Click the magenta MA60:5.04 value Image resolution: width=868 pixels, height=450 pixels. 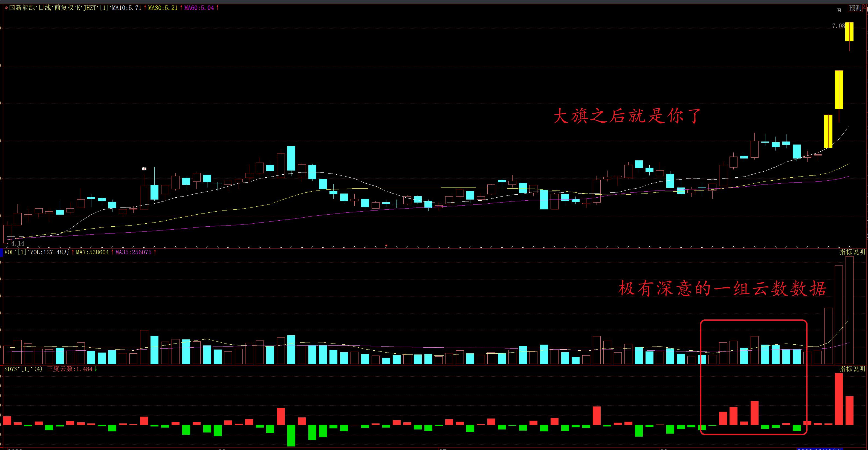pyautogui.click(x=199, y=8)
